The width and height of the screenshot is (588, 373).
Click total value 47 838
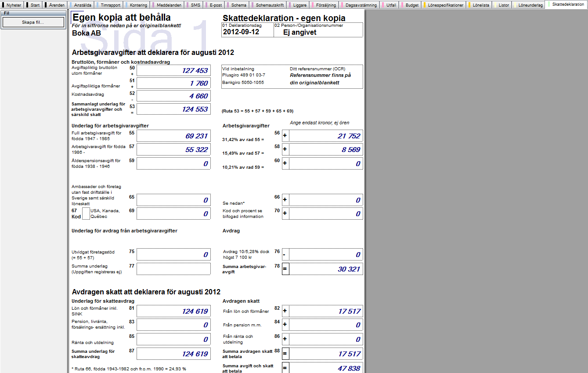tap(326, 368)
